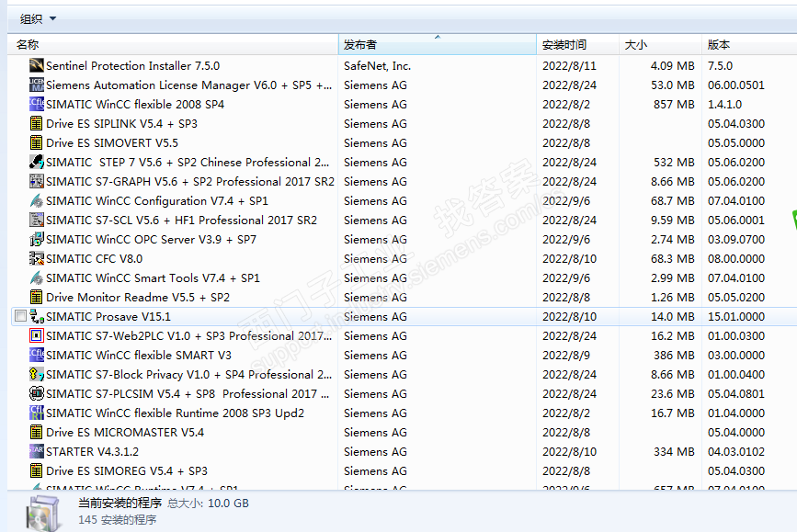
Task: Click version 03.09.0700 of OPC Server
Action: pos(736,239)
